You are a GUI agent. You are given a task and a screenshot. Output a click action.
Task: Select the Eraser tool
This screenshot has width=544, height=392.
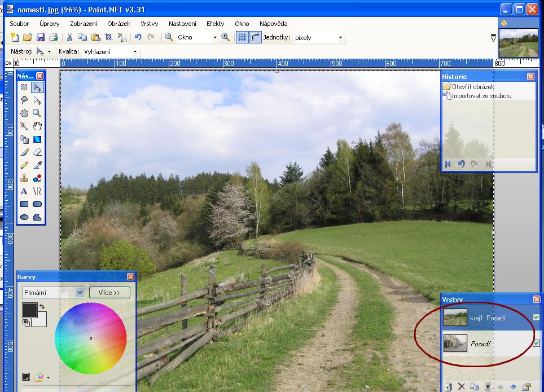37,152
